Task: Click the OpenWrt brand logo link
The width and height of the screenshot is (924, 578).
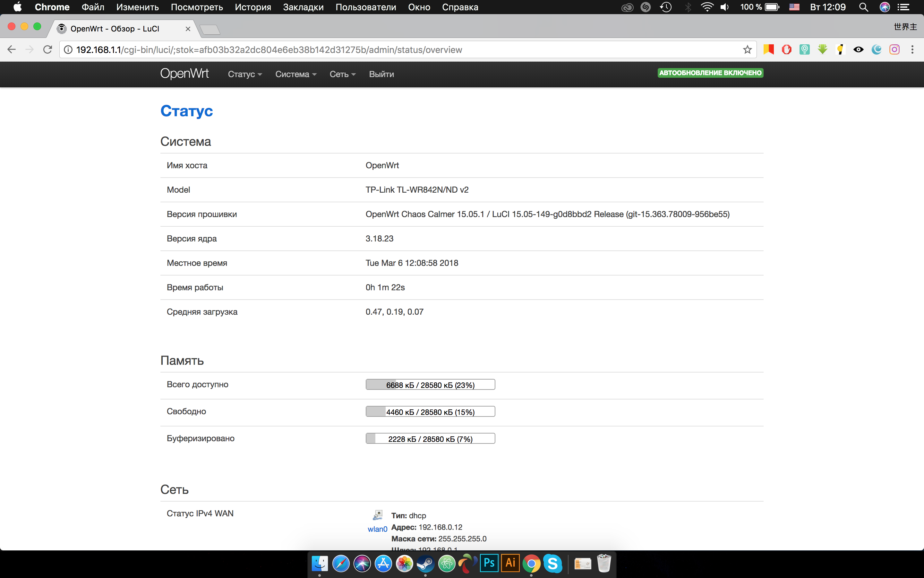Action: [184, 74]
